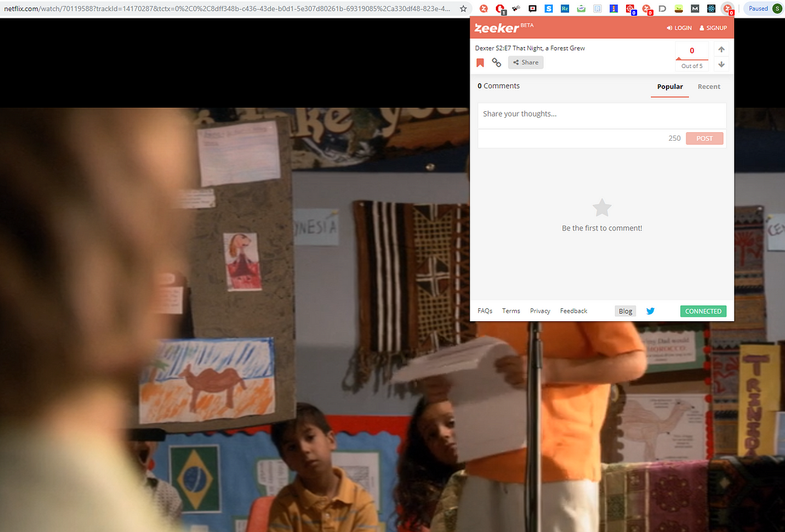Upvote the episode with the up arrow
The image size is (785, 532).
[x=721, y=49]
